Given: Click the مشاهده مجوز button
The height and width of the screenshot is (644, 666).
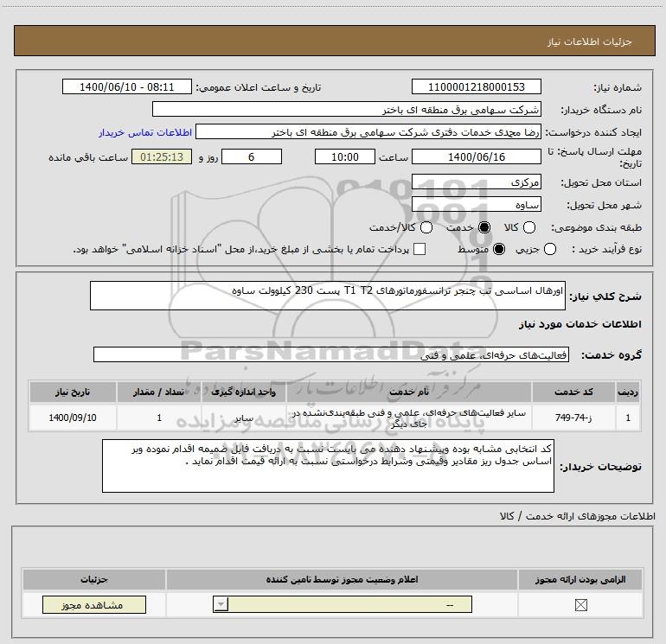Looking at the screenshot, I should [x=94, y=604].
